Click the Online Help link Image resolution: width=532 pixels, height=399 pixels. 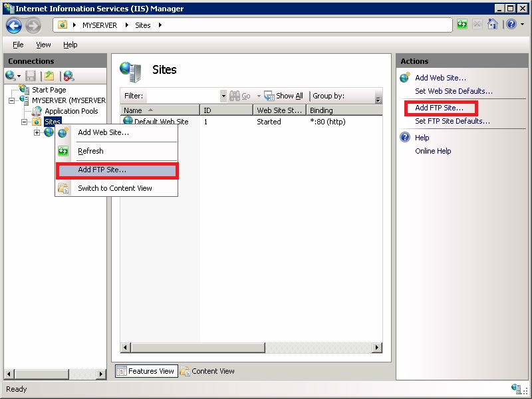[x=433, y=151]
